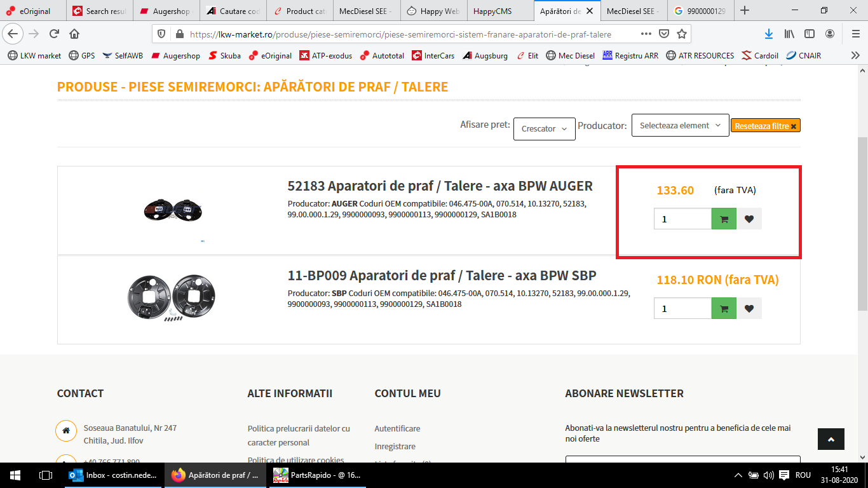
Task: Open the Producator Selecteaza element dropdown
Action: [680, 125]
